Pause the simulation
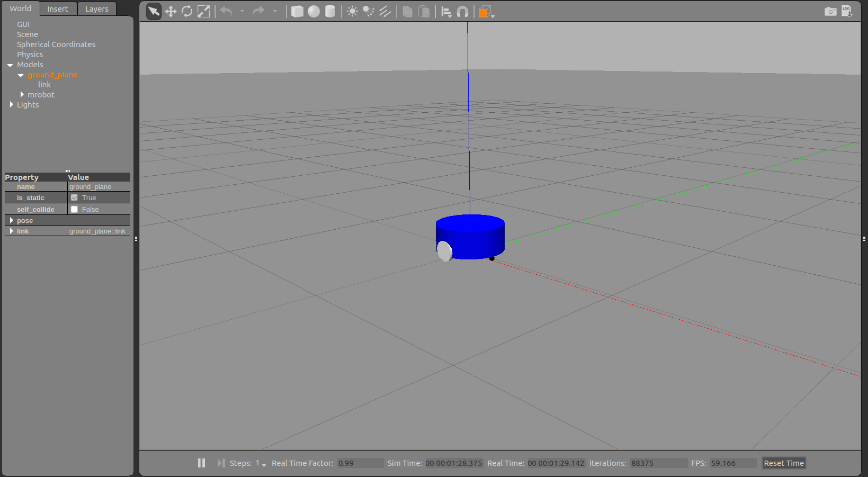 pyautogui.click(x=201, y=463)
